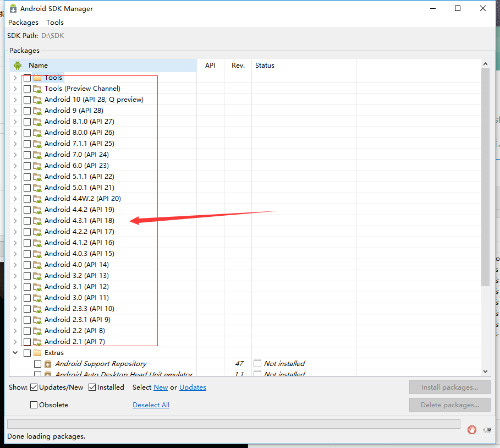This screenshot has width=500, height=448.
Task: Expand the Android 2.3.3 (API 10) node
Action: pyautogui.click(x=15, y=309)
